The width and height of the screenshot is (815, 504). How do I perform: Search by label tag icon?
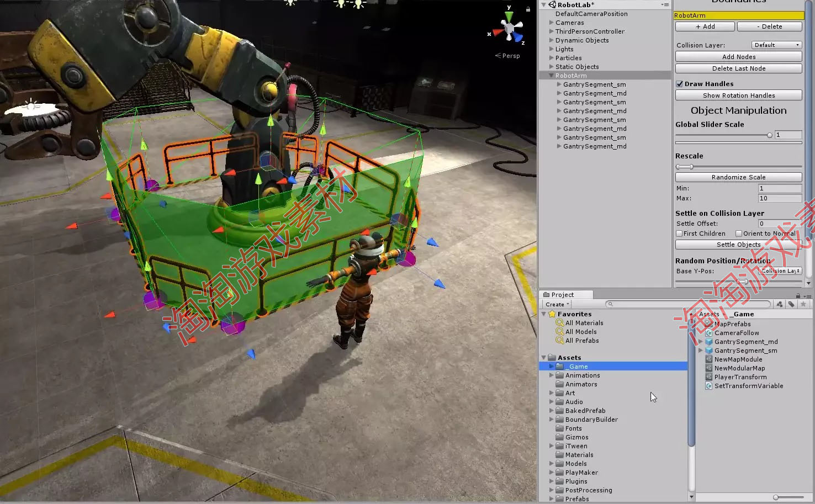(x=791, y=304)
